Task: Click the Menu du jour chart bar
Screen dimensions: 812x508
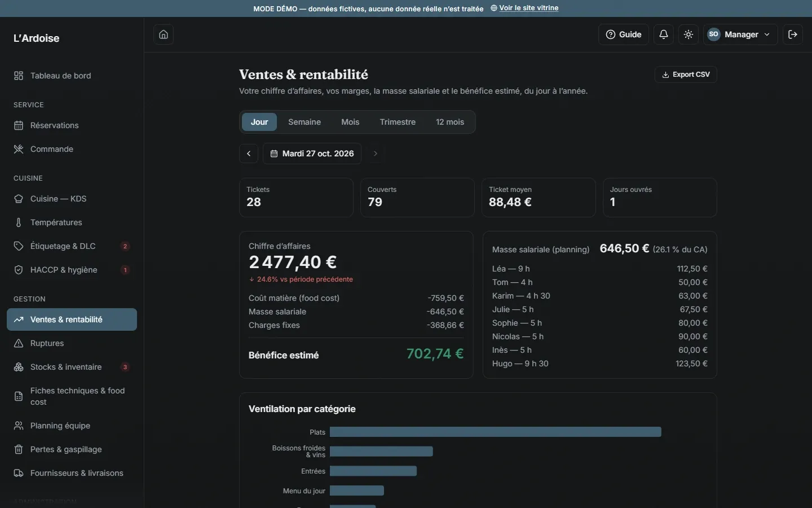Action: [x=357, y=491]
